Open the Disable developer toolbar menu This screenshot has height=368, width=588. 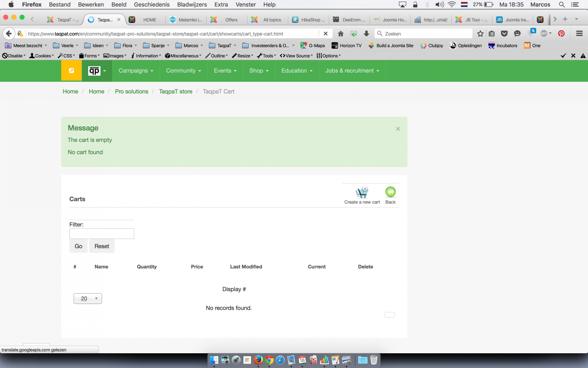coord(14,56)
